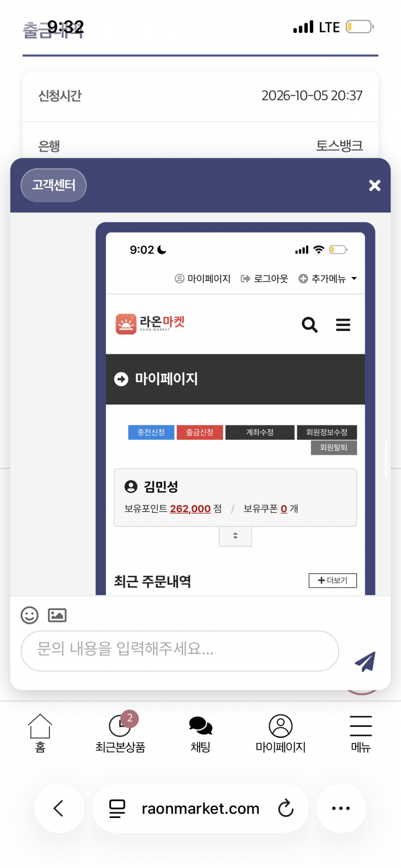Tap the hamburger menu icon beside search
Image resolution: width=401 pixels, height=868 pixels.
pyautogui.click(x=343, y=325)
